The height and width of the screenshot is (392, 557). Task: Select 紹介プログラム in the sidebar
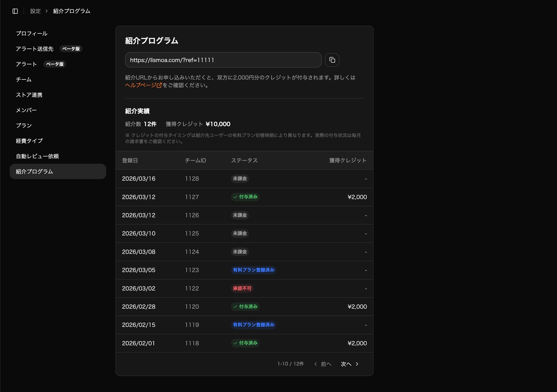click(58, 171)
